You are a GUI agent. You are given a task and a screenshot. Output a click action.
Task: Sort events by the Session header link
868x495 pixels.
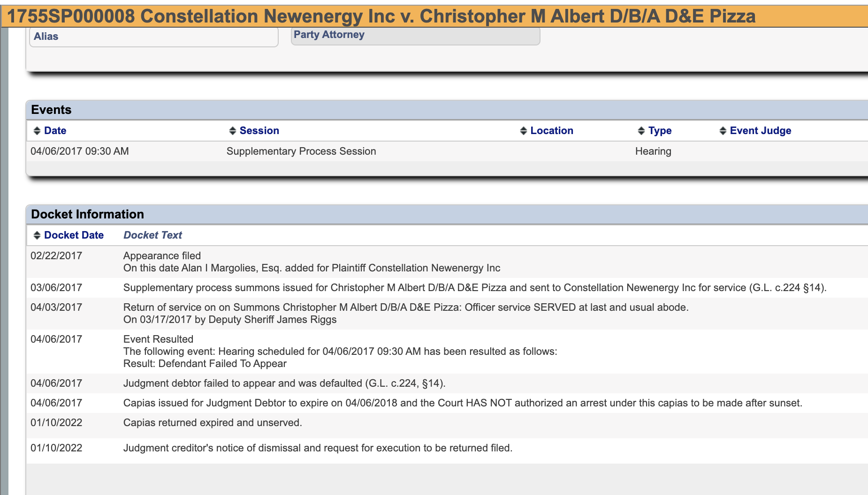click(x=259, y=131)
